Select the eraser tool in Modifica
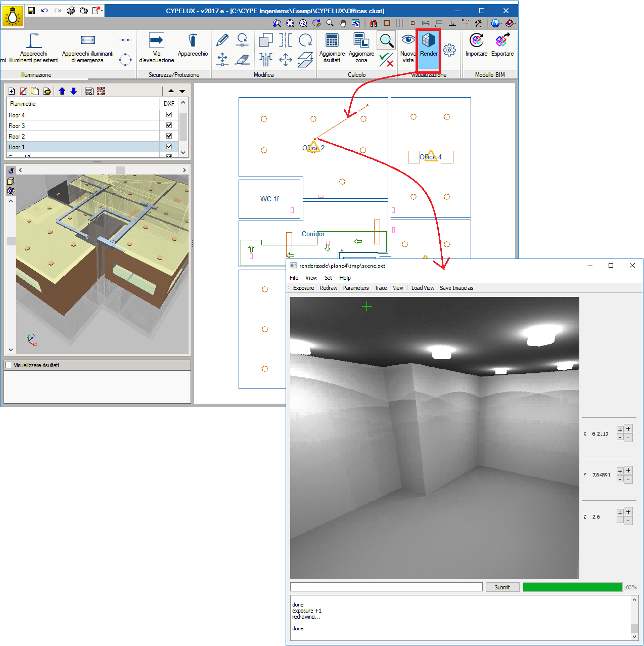Image resolution: width=644 pixels, height=646 pixels. 243,60
